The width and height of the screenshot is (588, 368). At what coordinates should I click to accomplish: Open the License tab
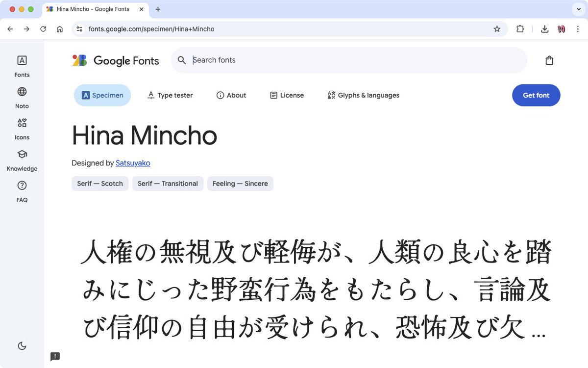click(x=287, y=95)
